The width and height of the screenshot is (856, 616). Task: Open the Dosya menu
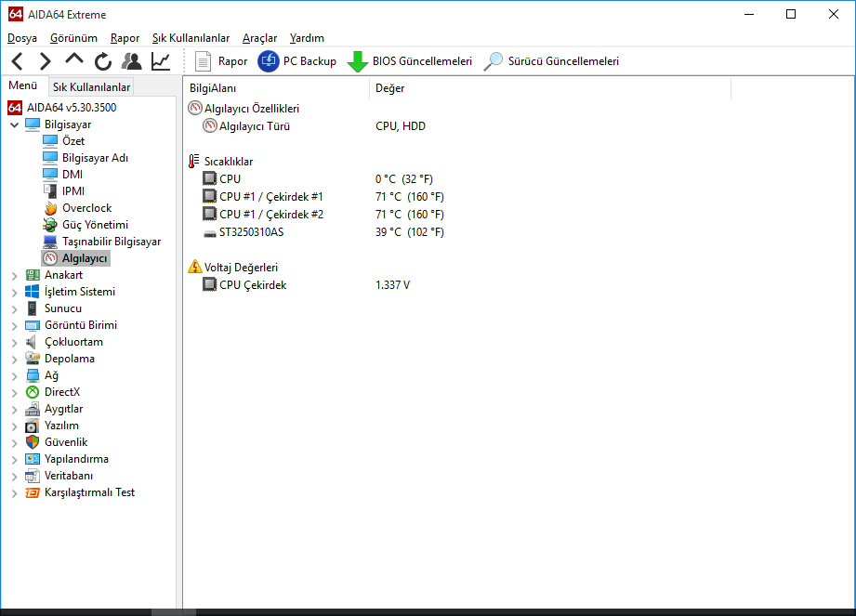click(x=21, y=38)
